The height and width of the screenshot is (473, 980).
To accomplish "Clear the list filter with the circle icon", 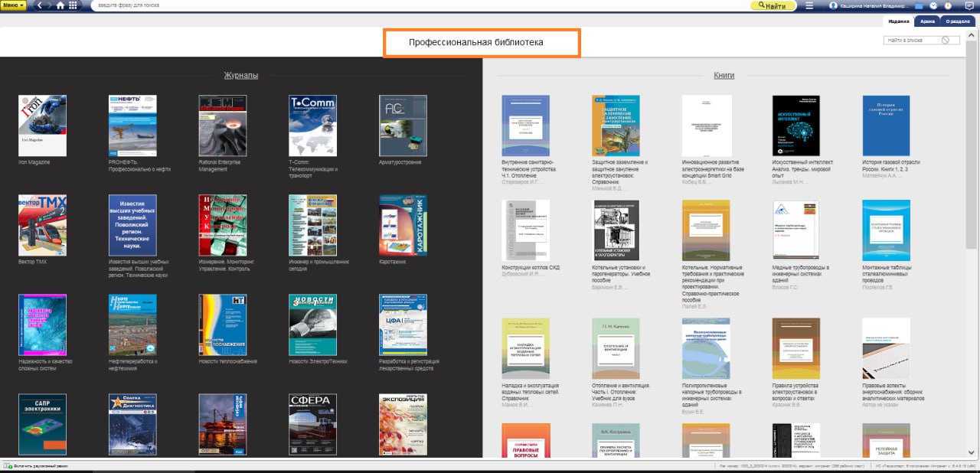I will point(946,40).
